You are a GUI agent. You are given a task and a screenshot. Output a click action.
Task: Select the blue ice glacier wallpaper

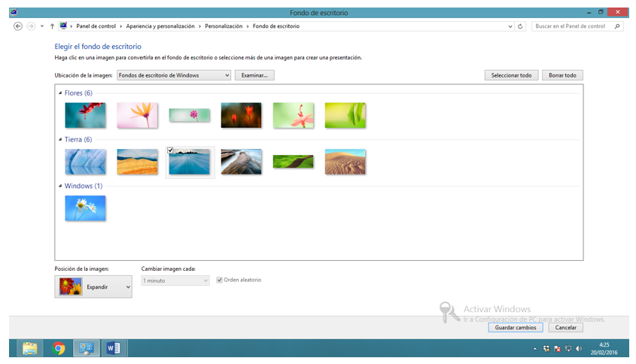coord(85,162)
